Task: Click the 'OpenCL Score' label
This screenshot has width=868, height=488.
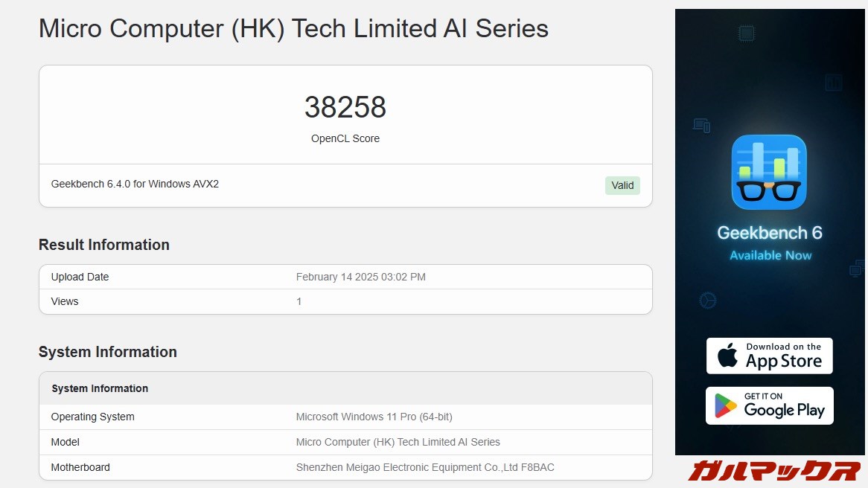Action: [x=345, y=138]
